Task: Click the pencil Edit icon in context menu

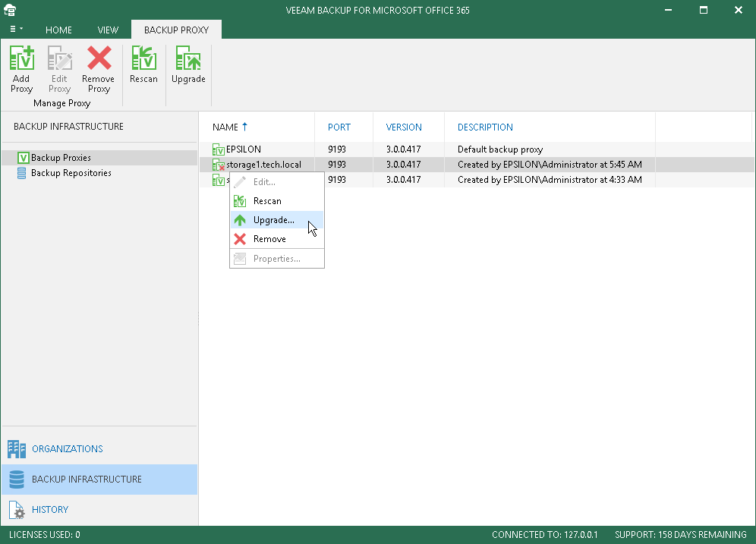Action: coord(240,181)
